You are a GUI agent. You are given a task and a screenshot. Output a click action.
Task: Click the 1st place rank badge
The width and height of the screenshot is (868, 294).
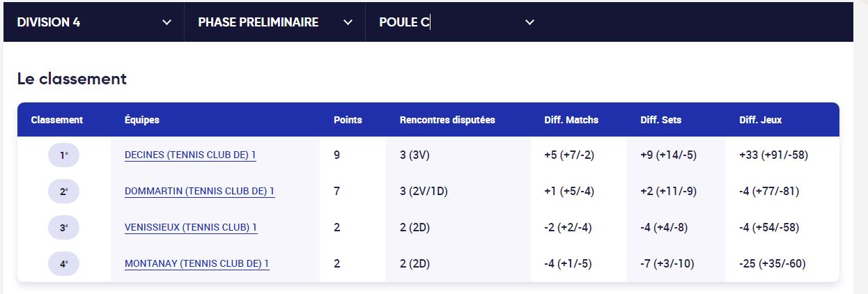(63, 155)
